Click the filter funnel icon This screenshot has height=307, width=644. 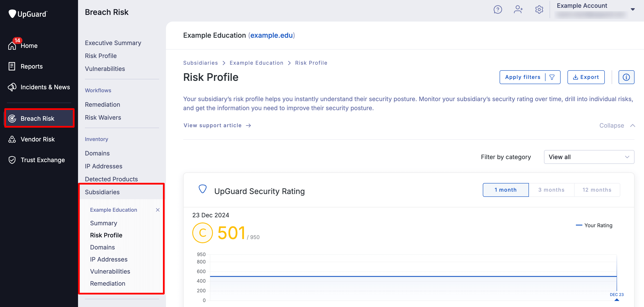pyautogui.click(x=552, y=77)
